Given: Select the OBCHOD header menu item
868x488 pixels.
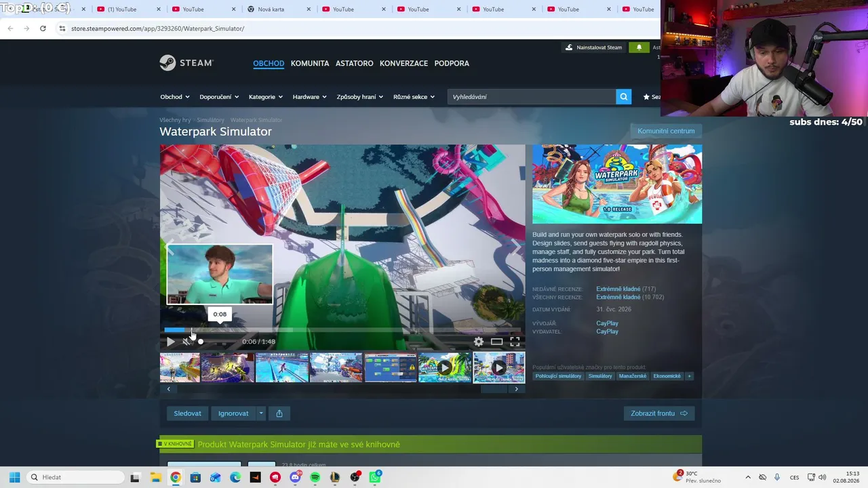Looking at the screenshot, I should click(269, 64).
